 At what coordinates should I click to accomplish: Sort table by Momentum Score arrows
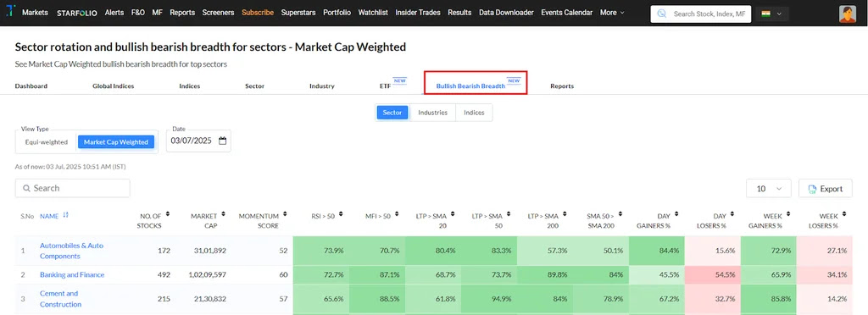tap(285, 214)
